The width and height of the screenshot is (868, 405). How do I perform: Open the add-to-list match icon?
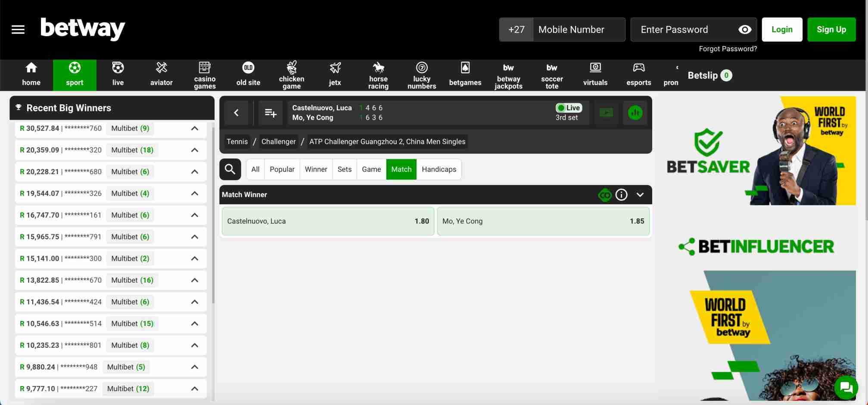271,113
